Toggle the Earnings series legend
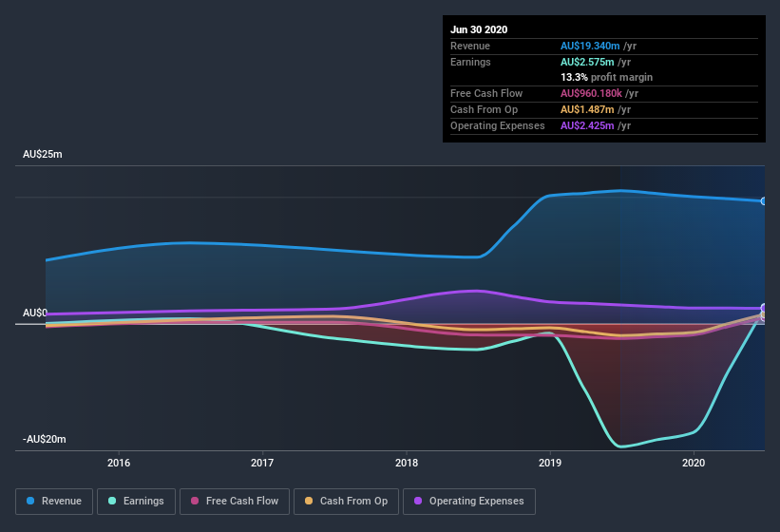The height and width of the screenshot is (532, 780). click(136, 502)
